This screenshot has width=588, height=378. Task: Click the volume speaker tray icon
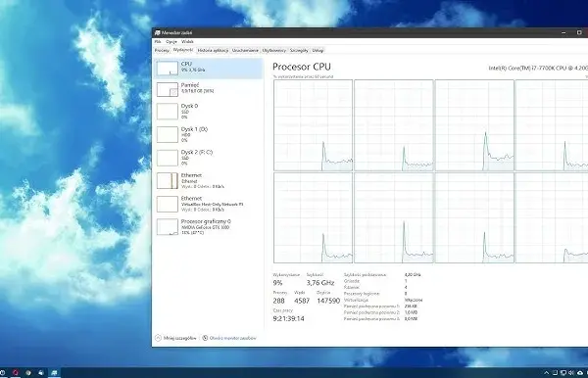click(x=571, y=373)
